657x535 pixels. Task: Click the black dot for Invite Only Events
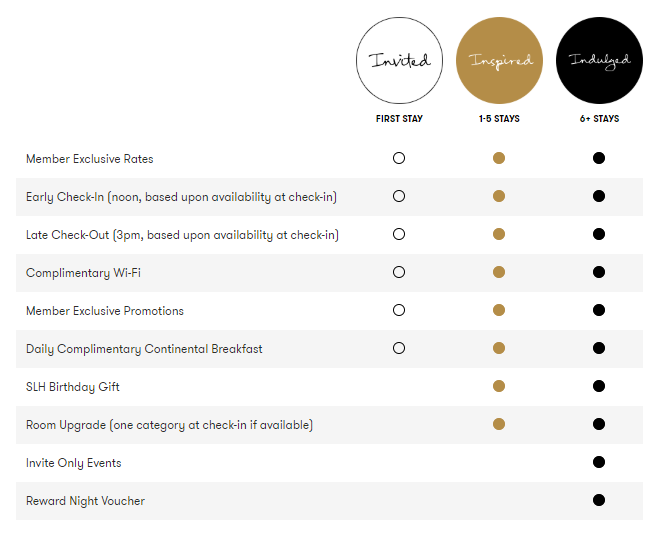599,462
